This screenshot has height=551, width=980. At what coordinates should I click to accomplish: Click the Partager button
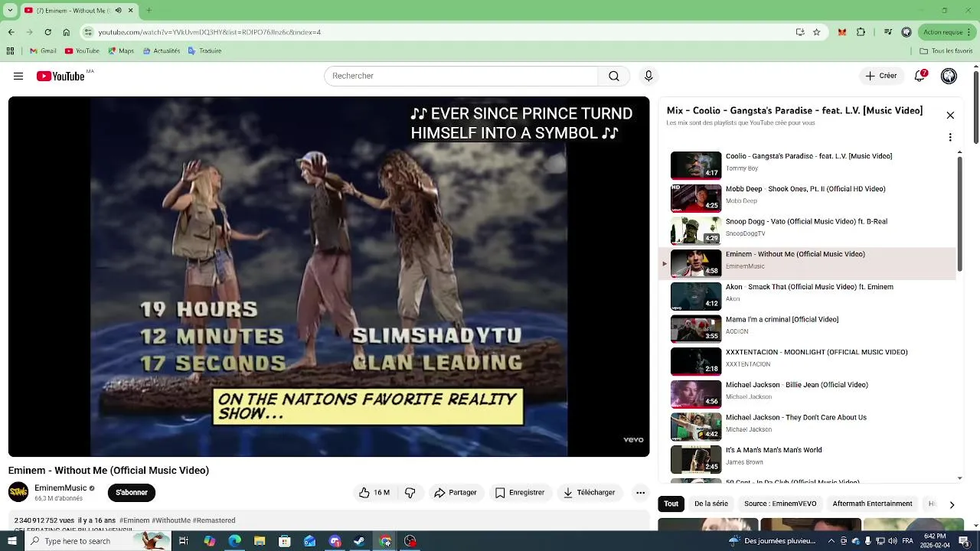[x=456, y=493]
